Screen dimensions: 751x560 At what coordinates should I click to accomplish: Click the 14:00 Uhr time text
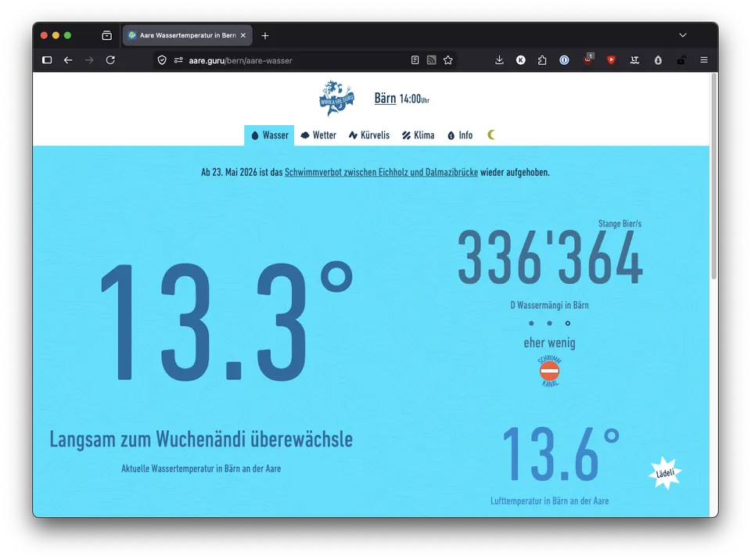415,99
